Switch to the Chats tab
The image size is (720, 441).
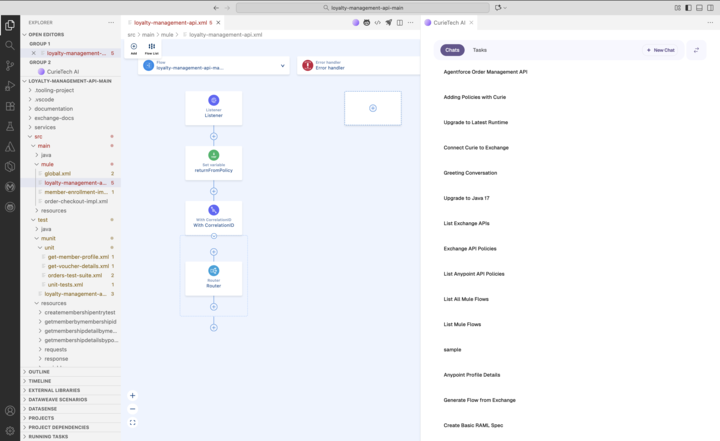click(x=452, y=50)
